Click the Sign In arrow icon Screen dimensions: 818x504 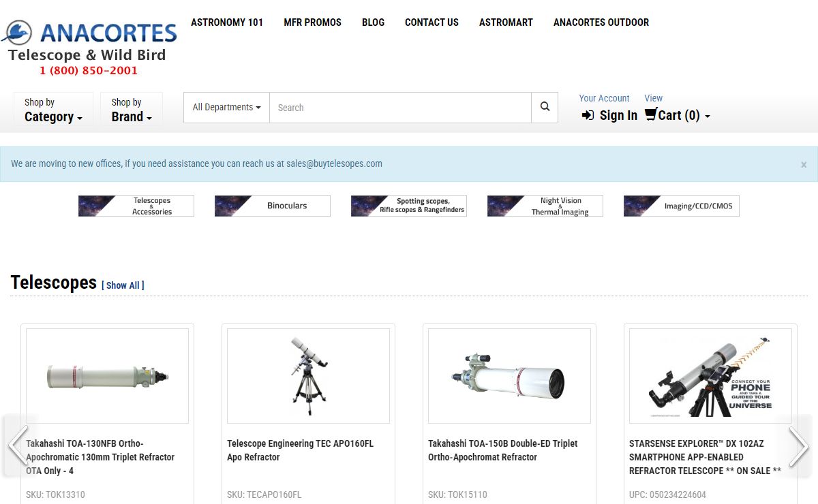point(588,115)
